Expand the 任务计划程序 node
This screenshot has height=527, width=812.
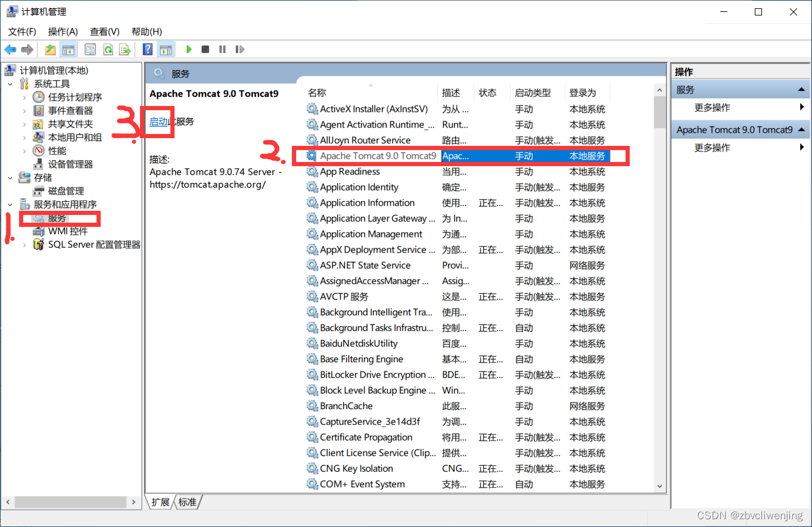[24, 97]
